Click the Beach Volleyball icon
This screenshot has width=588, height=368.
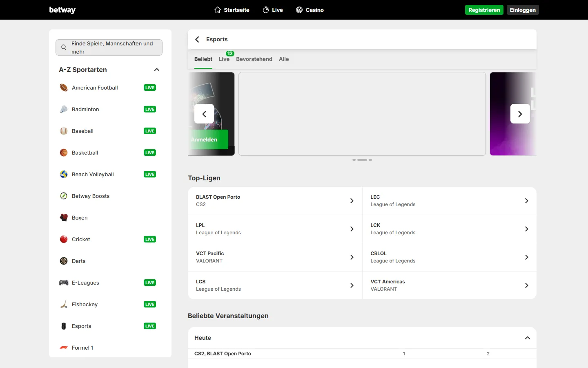pos(64,174)
